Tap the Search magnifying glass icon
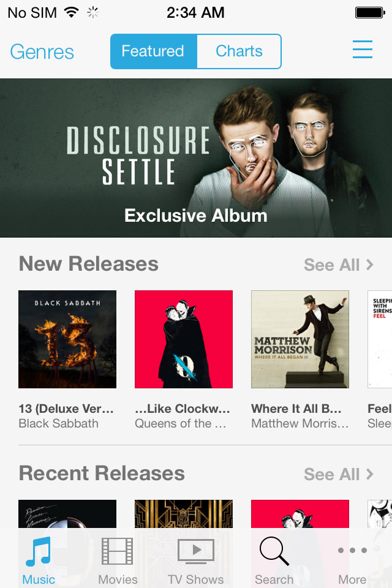392x588 pixels. click(x=274, y=551)
